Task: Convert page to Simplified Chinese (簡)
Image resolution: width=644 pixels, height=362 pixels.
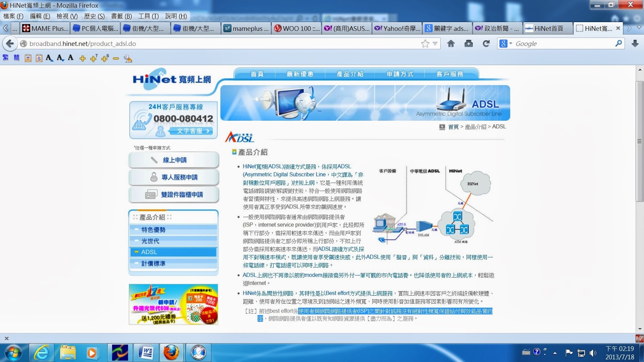Action: pos(17,58)
